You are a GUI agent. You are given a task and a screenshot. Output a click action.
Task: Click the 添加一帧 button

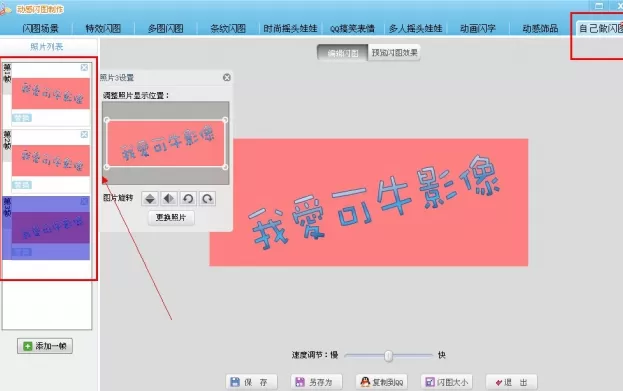(45, 346)
